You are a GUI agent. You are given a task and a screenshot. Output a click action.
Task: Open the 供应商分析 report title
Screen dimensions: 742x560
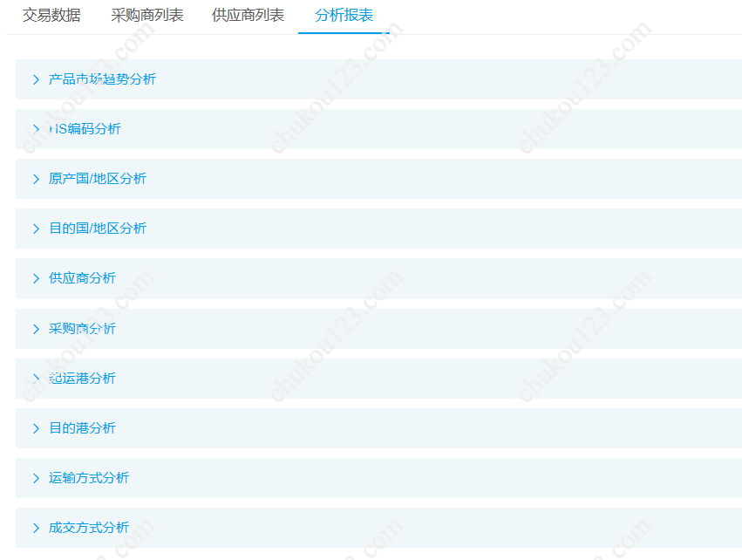[82, 278]
